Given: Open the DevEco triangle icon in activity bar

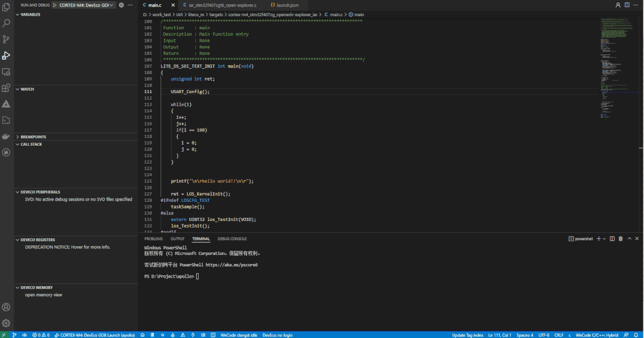Looking at the screenshot, I should pyautogui.click(x=6, y=104).
